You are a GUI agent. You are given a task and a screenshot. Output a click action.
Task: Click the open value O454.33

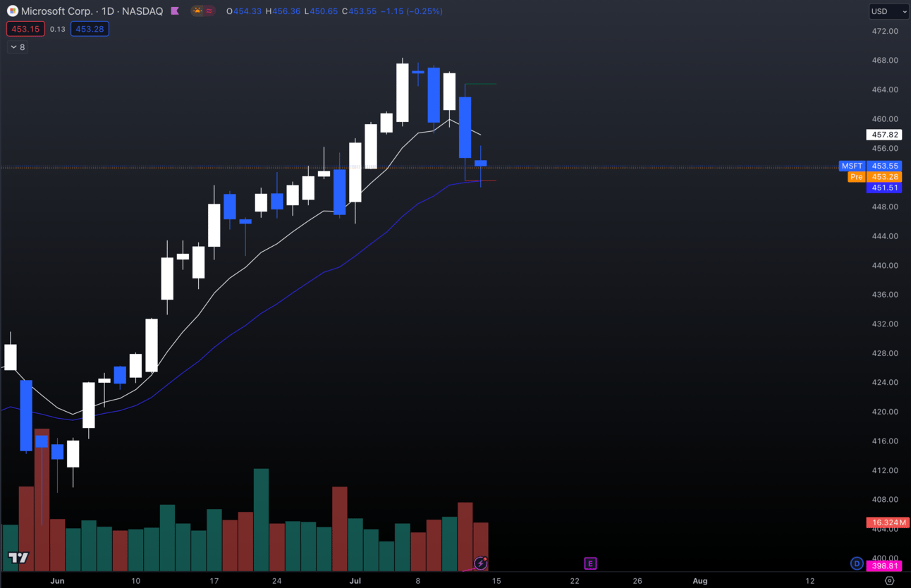[244, 11]
